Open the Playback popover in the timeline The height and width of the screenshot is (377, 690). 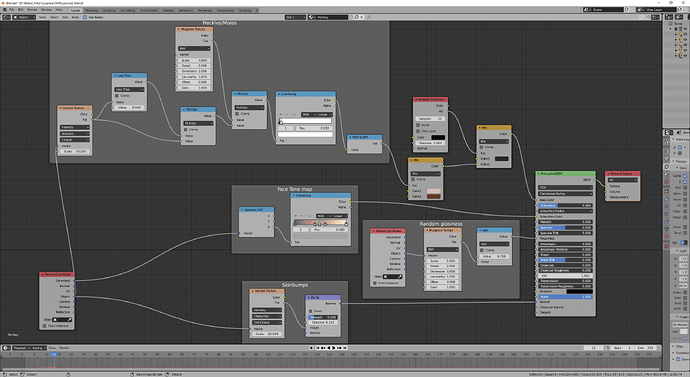point(21,348)
